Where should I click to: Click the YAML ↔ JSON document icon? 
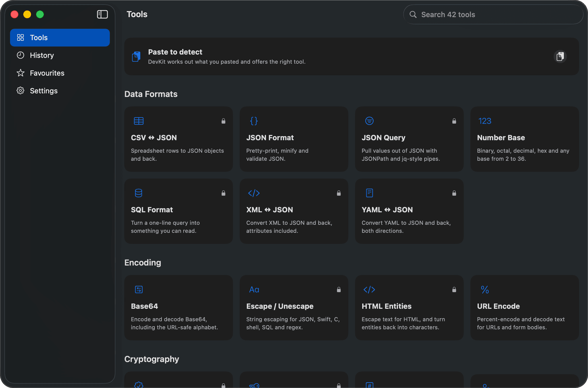point(370,193)
